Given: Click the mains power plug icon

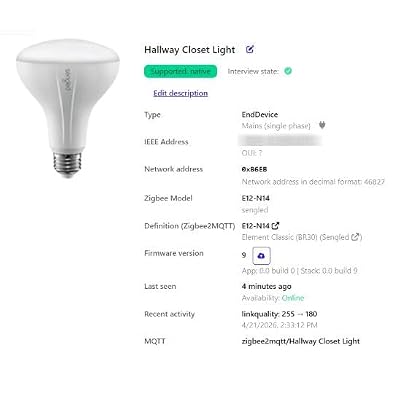Looking at the screenshot, I should 322,125.
